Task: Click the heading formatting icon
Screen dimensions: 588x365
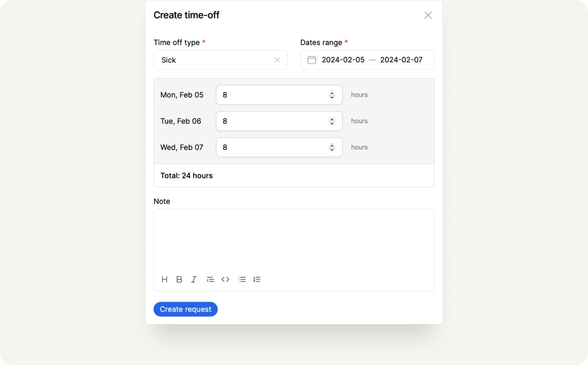Action: 164,279
